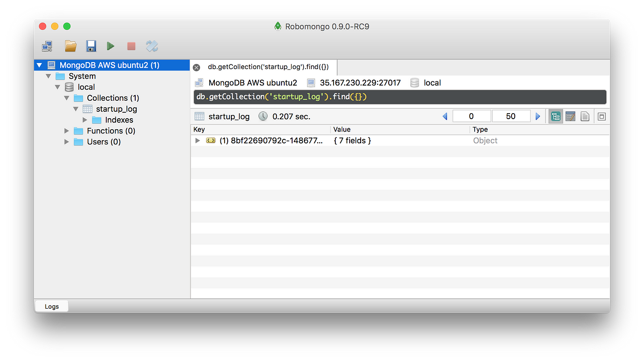644x362 pixels.
Task: Click the clock icon beside 0.207 sec.
Action: click(x=263, y=116)
